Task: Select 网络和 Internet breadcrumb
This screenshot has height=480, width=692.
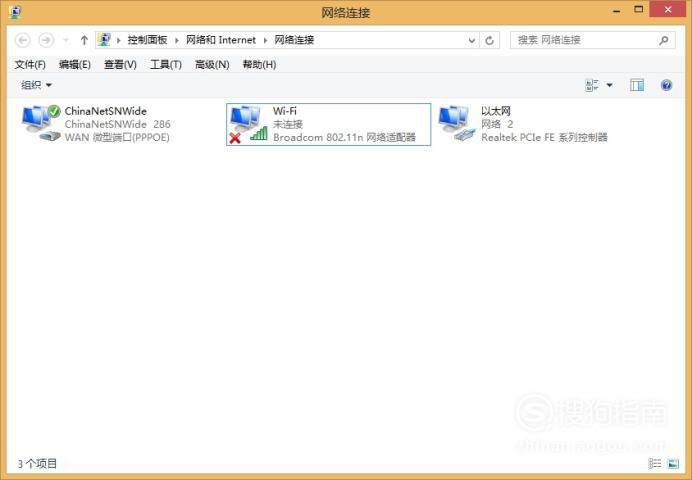Action: click(x=221, y=40)
